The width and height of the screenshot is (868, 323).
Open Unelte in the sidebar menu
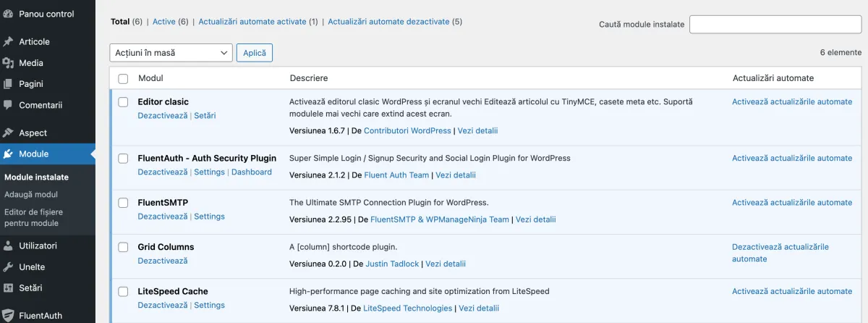[x=32, y=267]
